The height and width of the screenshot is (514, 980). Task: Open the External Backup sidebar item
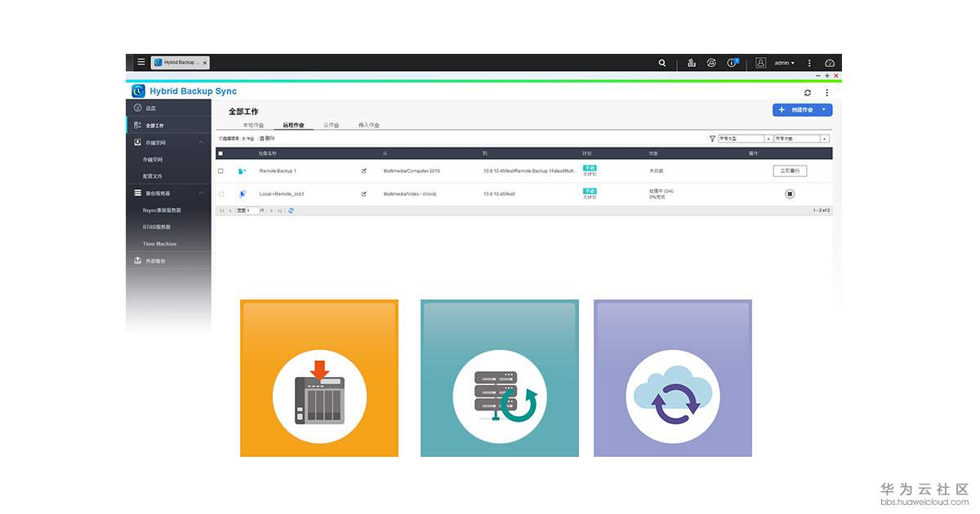click(x=168, y=261)
